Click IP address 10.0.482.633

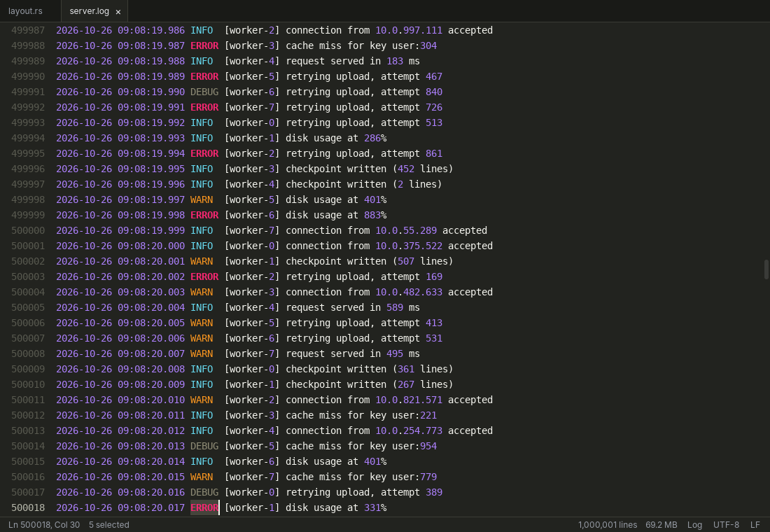tap(409, 292)
